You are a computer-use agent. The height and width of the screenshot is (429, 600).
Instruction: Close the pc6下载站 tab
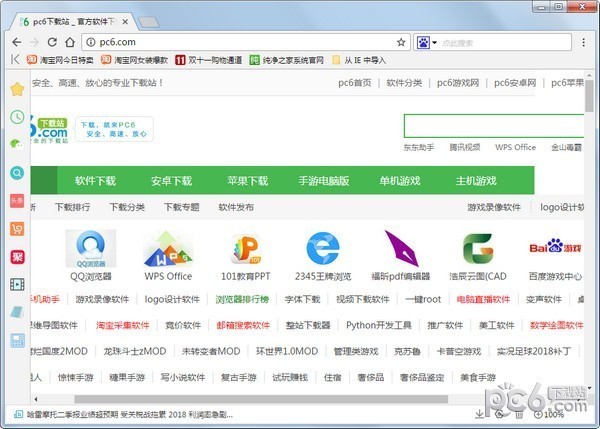(x=125, y=22)
